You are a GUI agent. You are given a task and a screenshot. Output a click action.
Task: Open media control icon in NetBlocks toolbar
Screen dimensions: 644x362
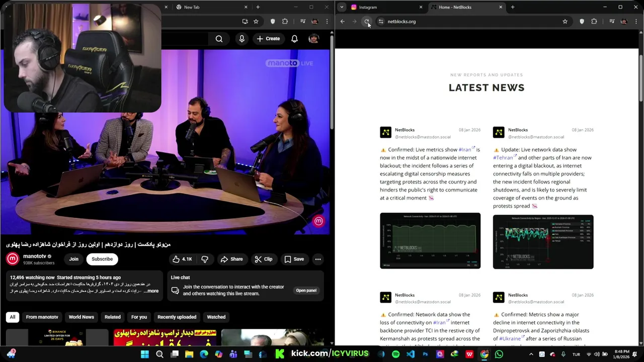612,22
